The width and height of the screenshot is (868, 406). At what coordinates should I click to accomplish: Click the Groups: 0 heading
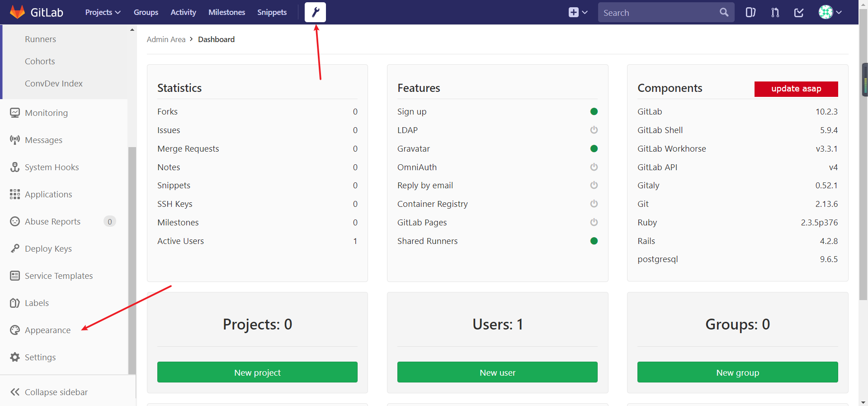point(737,324)
